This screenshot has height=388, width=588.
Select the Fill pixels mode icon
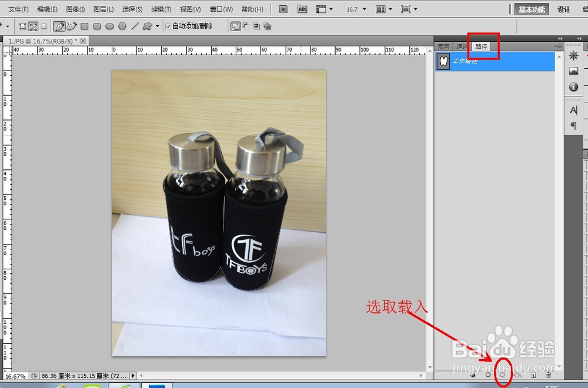point(44,26)
